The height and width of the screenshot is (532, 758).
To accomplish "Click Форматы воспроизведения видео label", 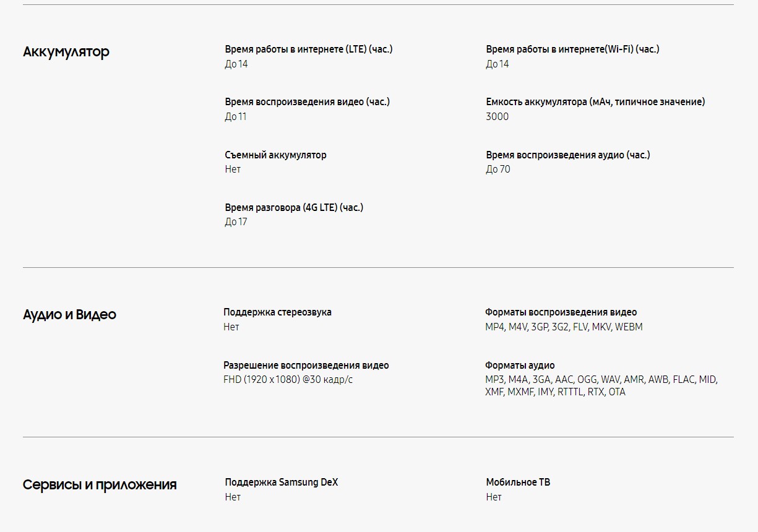I will coord(561,312).
